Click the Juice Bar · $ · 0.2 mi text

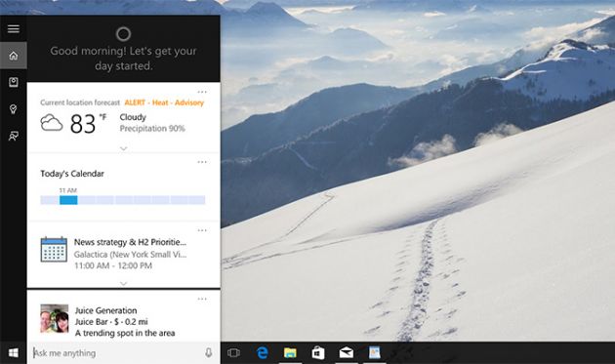pos(111,322)
